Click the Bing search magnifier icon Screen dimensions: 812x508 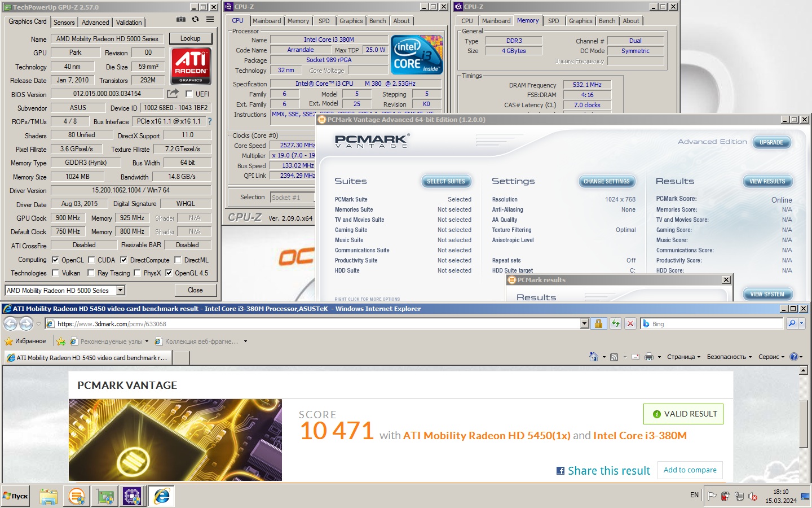click(x=792, y=323)
